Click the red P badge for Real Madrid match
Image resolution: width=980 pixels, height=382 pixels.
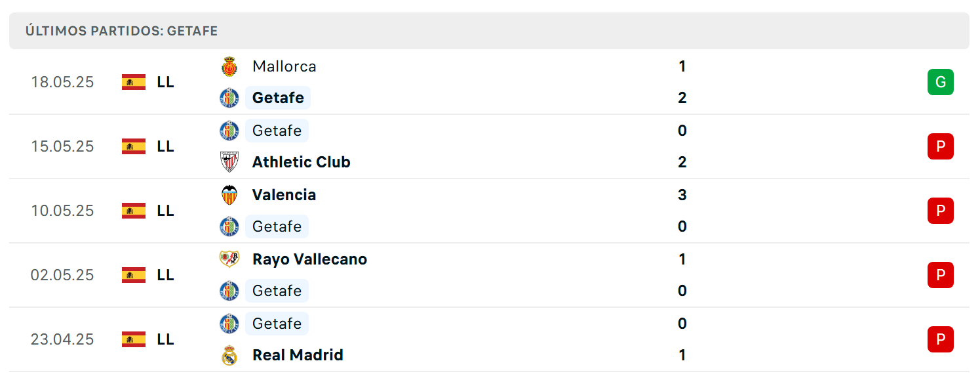point(940,339)
